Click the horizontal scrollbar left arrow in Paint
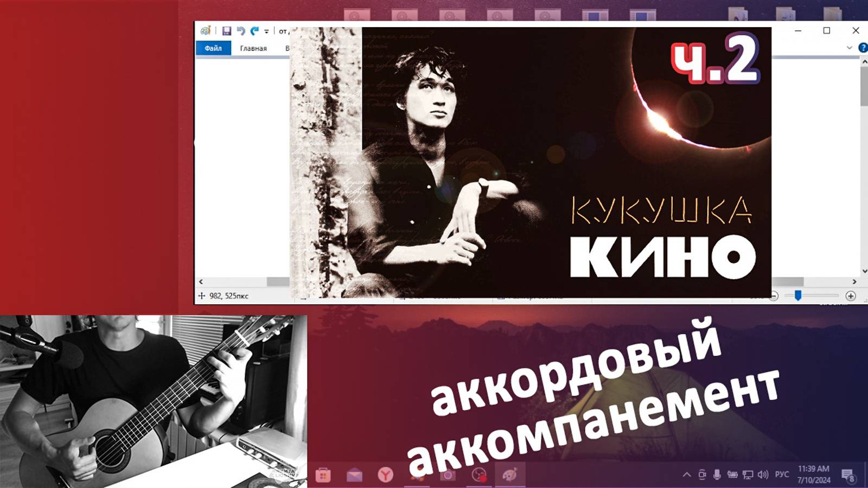The width and height of the screenshot is (868, 488). (201, 281)
